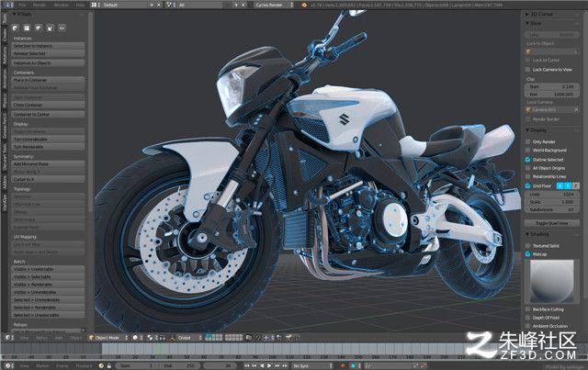Click Visible > Unselectable batch button
588x370 pixels.
click(x=48, y=269)
